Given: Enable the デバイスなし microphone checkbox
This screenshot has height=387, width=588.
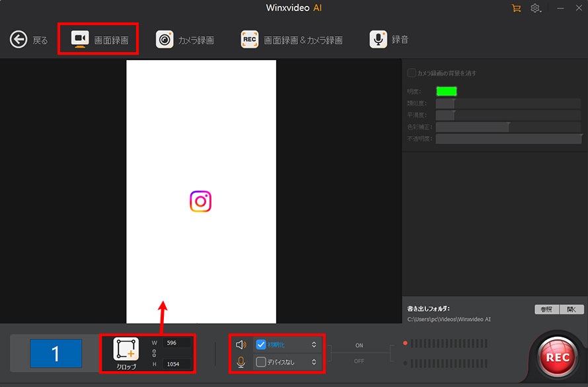Looking at the screenshot, I should coord(260,362).
